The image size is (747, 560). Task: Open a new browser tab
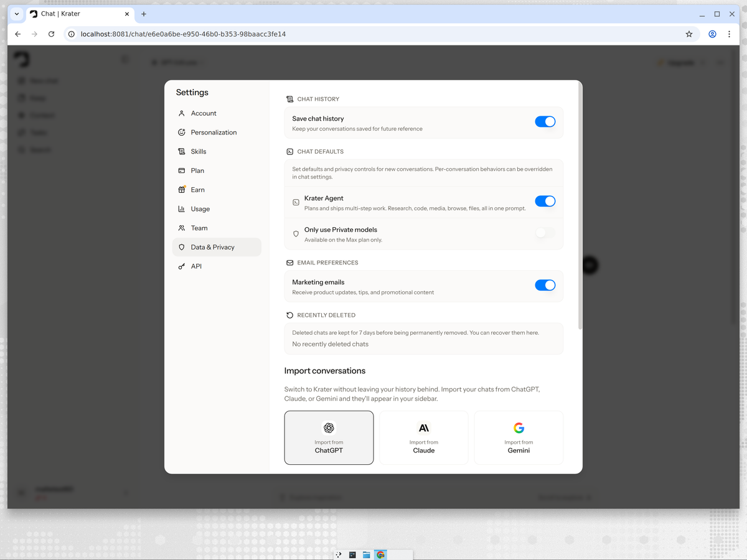tap(144, 14)
